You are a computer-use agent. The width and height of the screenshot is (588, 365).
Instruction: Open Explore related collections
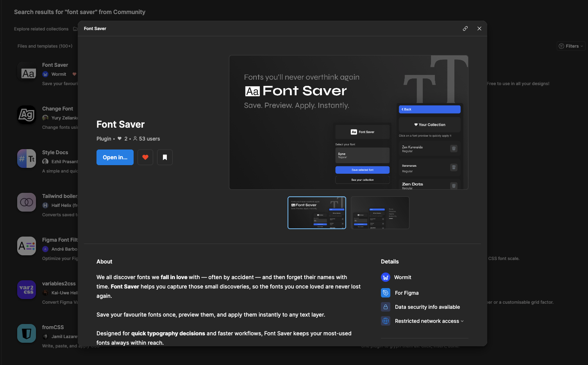coord(41,29)
